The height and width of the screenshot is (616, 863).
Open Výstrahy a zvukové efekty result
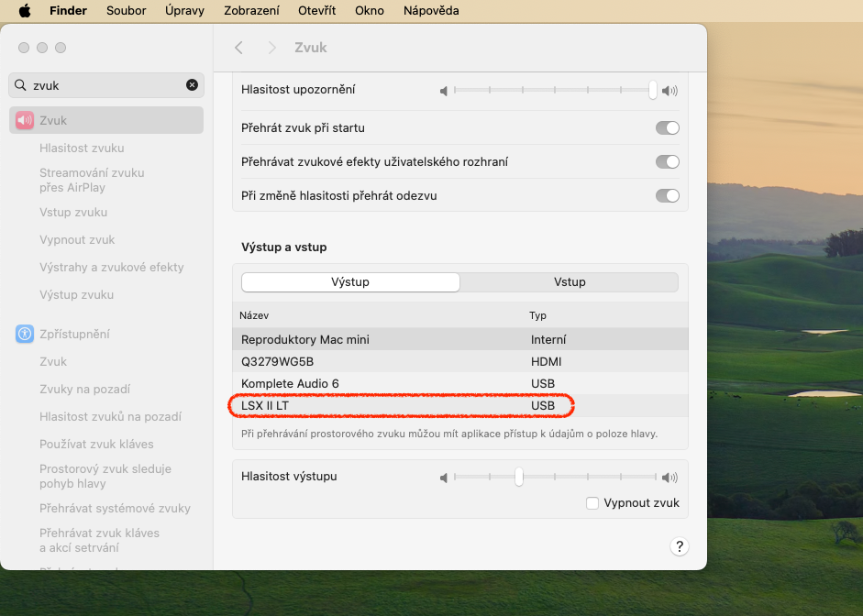pos(112,267)
